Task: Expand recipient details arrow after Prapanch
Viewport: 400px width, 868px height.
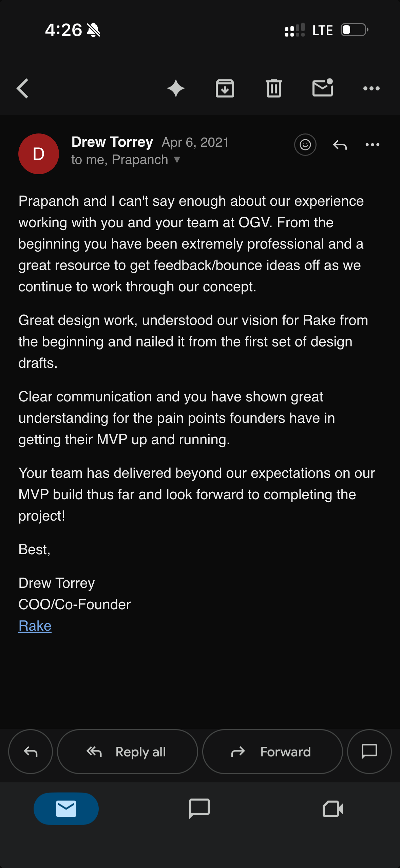Action: click(177, 159)
